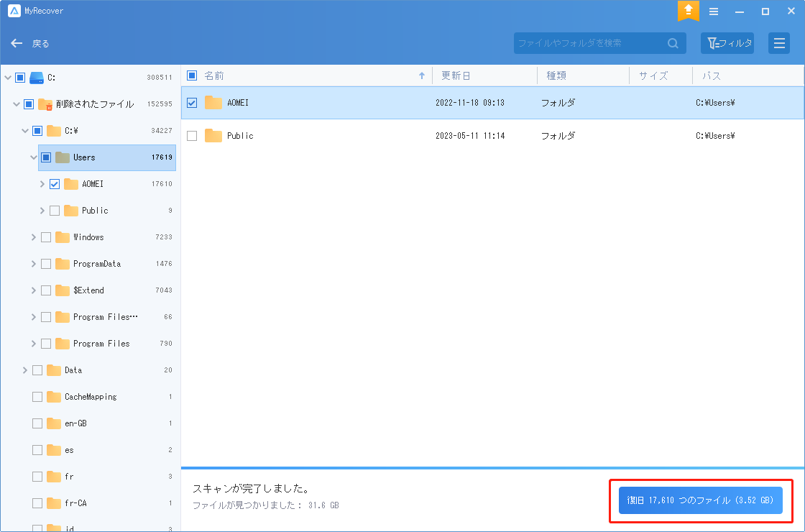Image resolution: width=805 pixels, height=532 pixels.
Task: Collapse the C: drive tree node
Action: [x=8, y=78]
